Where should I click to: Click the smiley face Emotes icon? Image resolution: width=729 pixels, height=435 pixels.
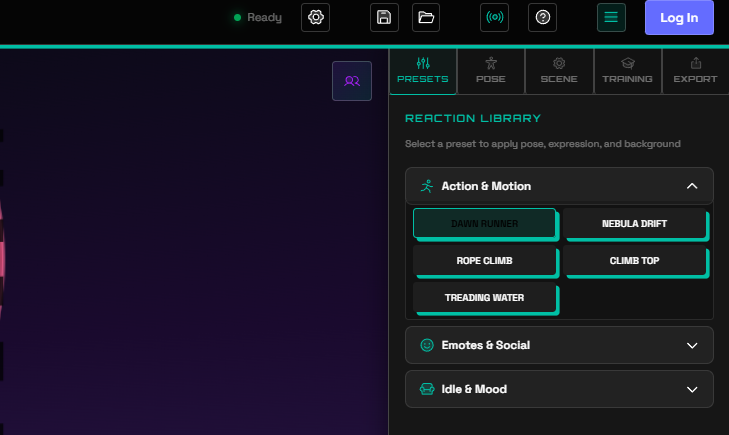(x=427, y=345)
